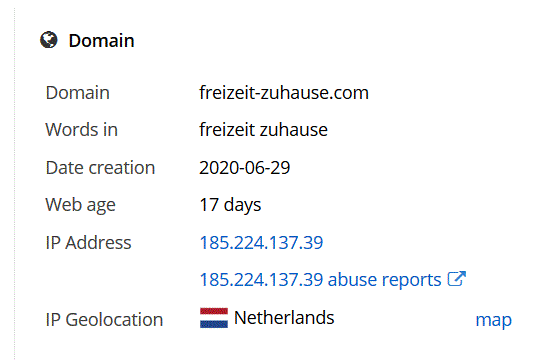Click the IP Geolocation row label
The width and height of the screenshot is (559, 360).
point(104,319)
